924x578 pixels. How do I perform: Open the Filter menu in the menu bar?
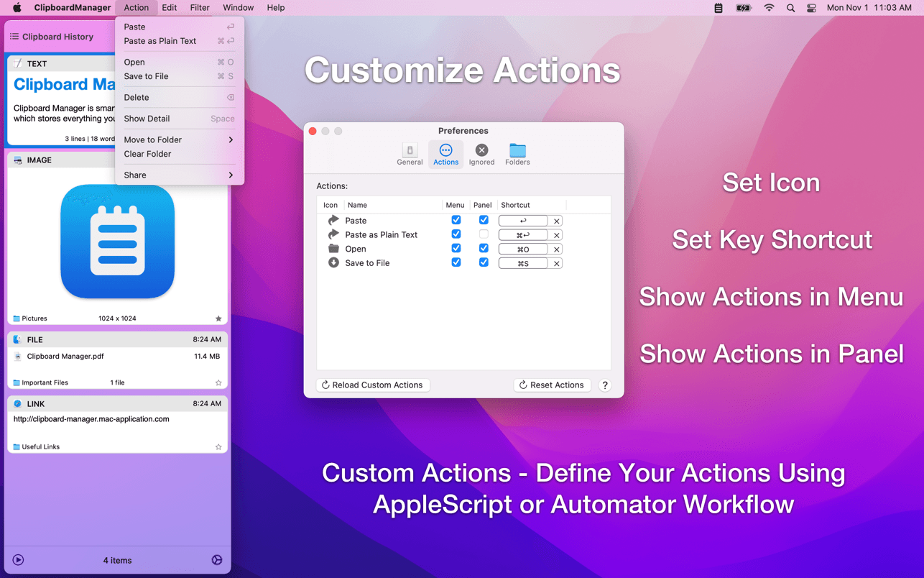[200, 8]
